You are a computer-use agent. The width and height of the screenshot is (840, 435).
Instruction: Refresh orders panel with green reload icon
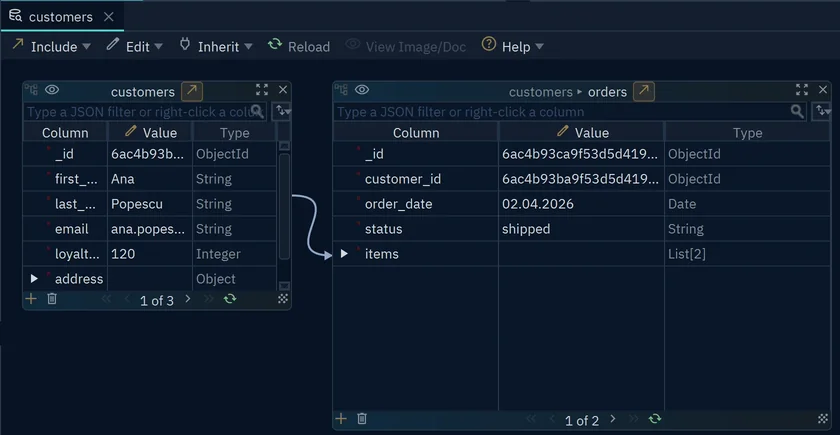click(655, 418)
